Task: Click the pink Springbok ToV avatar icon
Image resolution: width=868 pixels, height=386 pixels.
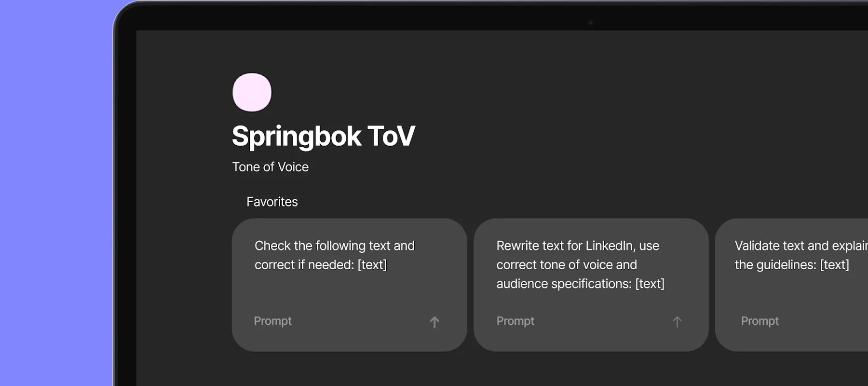Action: [x=252, y=92]
